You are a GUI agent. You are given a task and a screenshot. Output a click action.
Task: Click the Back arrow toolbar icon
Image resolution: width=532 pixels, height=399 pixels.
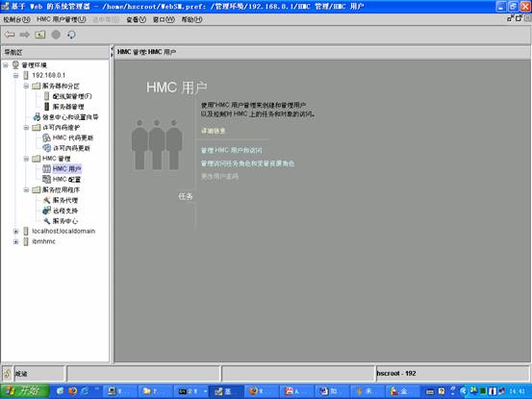coord(10,35)
